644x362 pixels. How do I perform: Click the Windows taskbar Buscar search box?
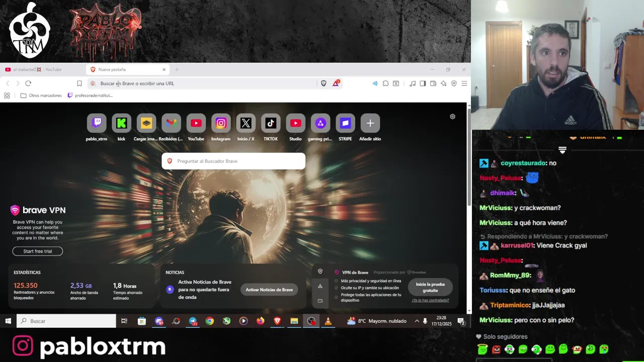point(66,321)
